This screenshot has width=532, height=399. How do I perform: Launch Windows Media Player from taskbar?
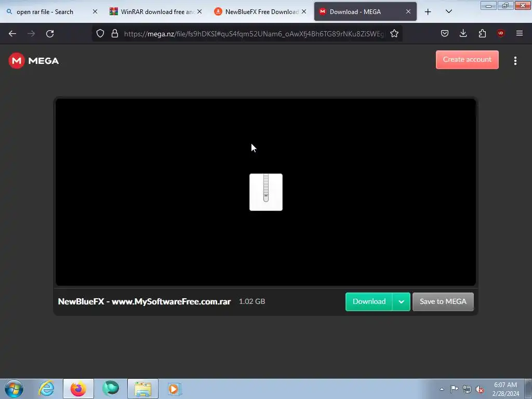point(175,389)
